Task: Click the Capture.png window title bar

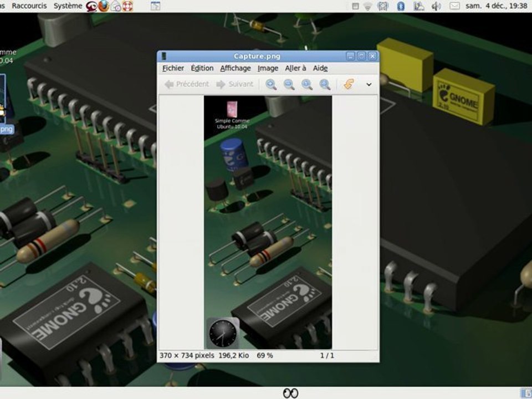Action: (x=257, y=56)
